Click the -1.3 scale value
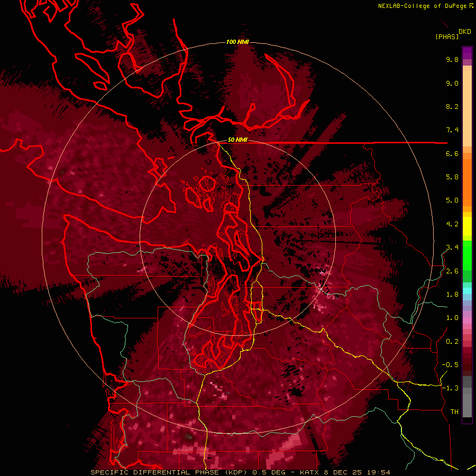 [450, 388]
